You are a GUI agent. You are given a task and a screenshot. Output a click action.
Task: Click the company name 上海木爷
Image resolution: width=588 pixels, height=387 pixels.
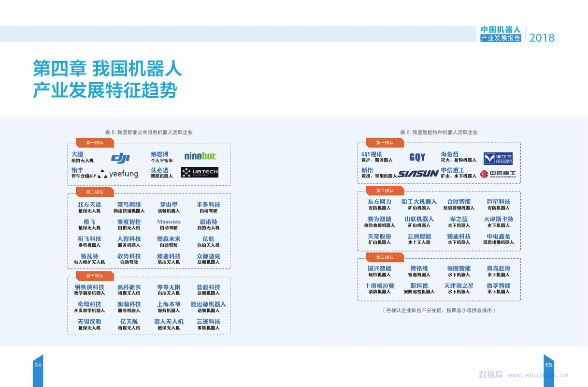point(169,304)
